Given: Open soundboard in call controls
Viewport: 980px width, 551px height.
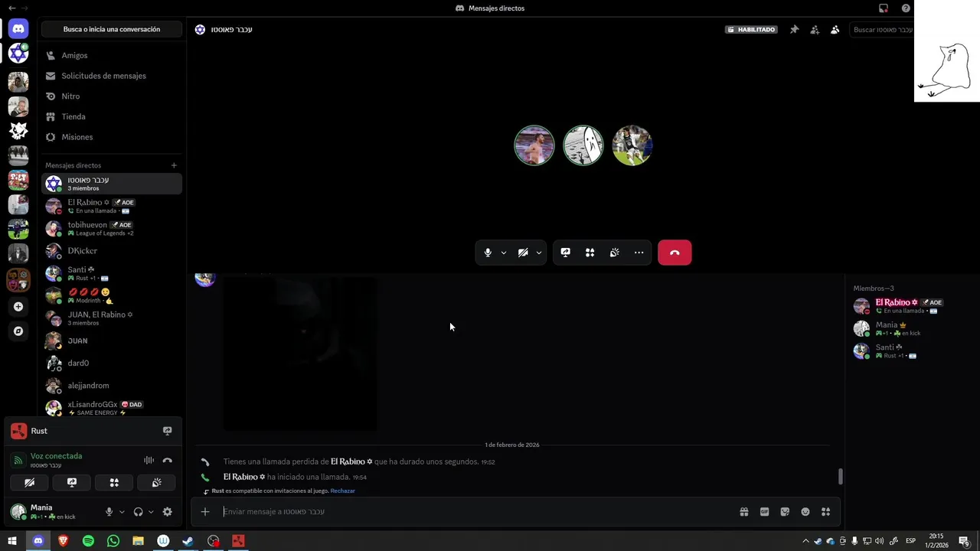Looking at the screenshot, I should pyautogui.click(x=614, y=253).
